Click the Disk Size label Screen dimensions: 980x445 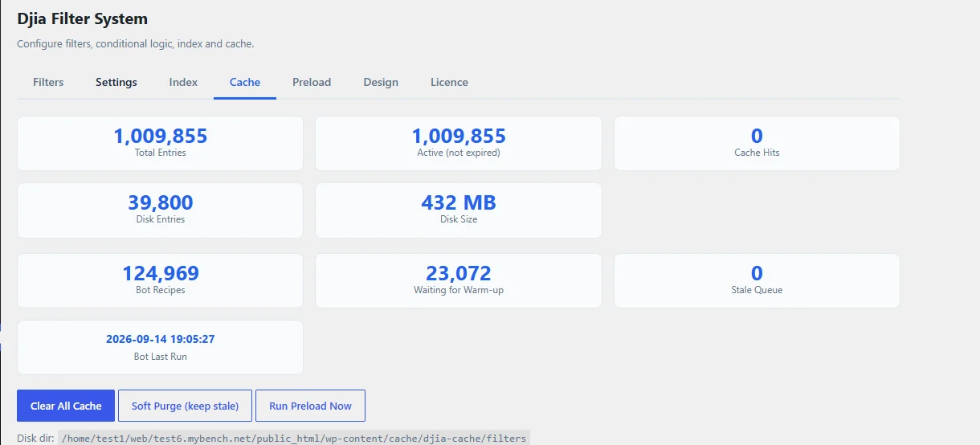(x=459, y=218)
